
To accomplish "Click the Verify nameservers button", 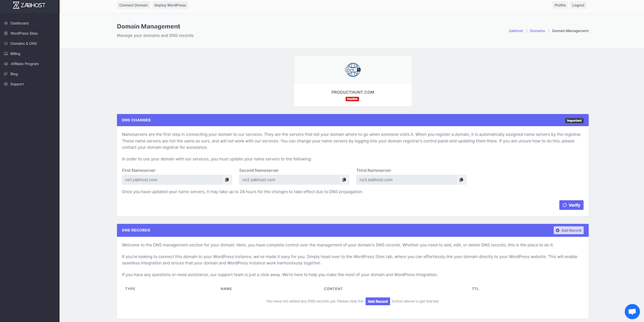I will tap(571, 205).
